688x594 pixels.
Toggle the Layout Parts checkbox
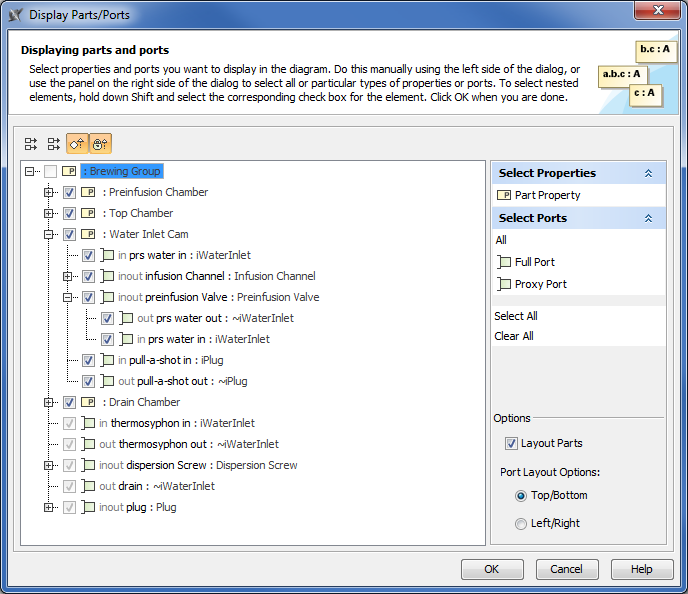tap(511, 444)
